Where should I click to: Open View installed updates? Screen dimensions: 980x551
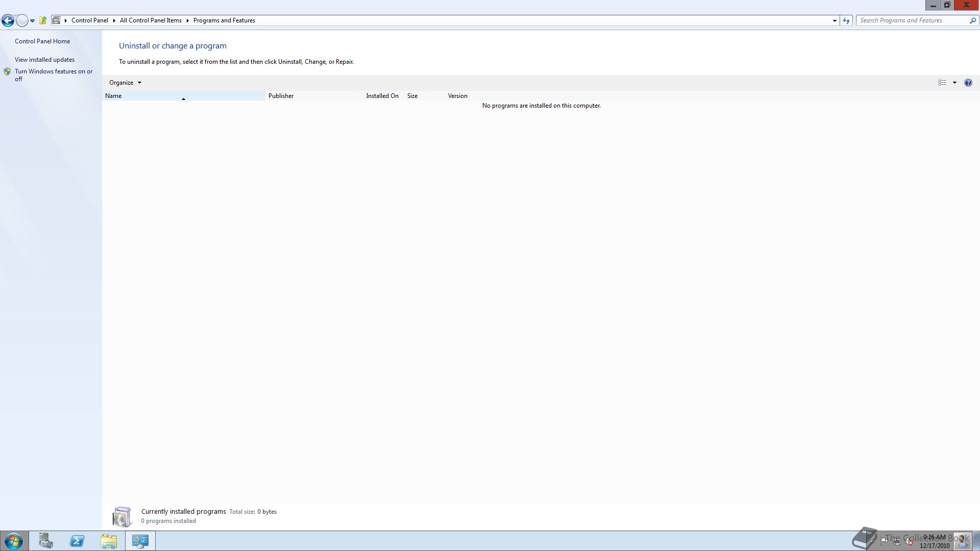pyautogui.click(x=44, y=60)
